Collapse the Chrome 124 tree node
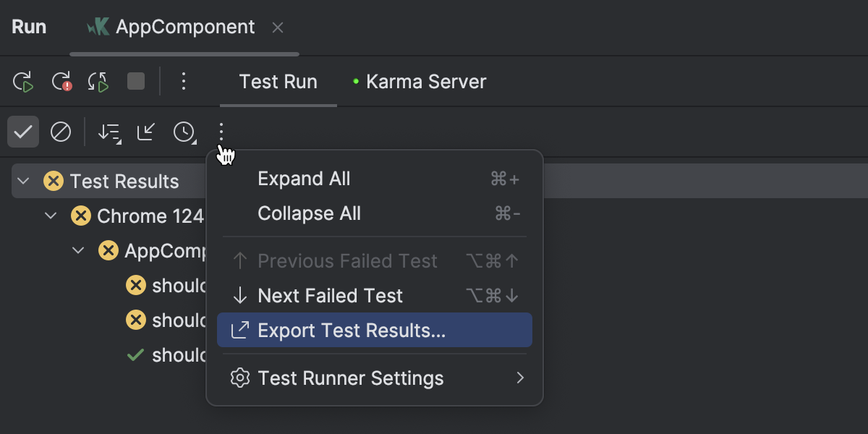 click(51, 216)
